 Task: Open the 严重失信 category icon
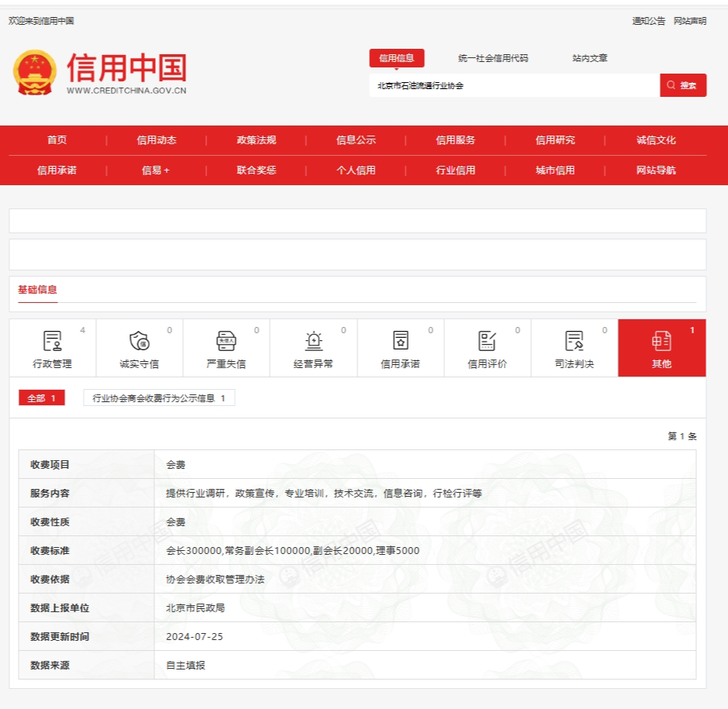coord(226,341)
